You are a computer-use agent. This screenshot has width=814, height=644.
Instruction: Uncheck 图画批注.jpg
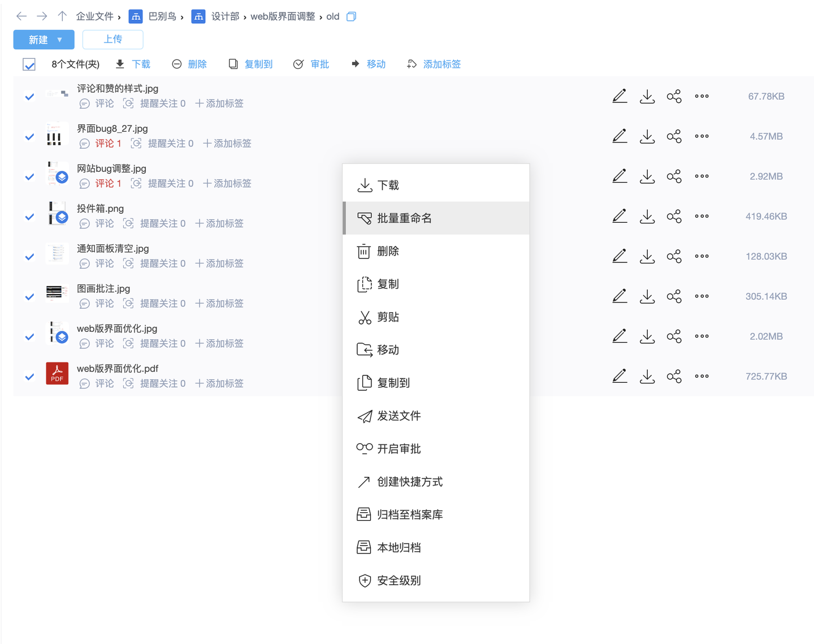(x=29, y=297)
